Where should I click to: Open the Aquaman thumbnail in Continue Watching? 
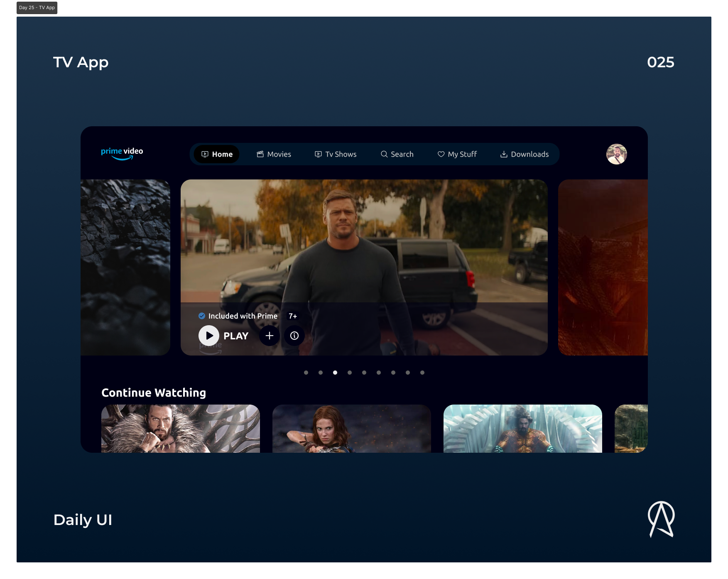click(522, 429)
